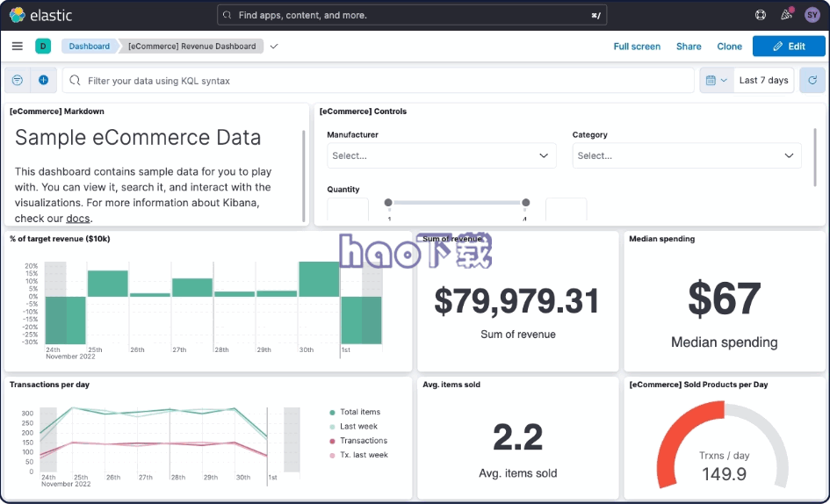The height and width of the screenshot is (504, 830).
Task: Expand the Category dropdown
Action: coord(686,155)
